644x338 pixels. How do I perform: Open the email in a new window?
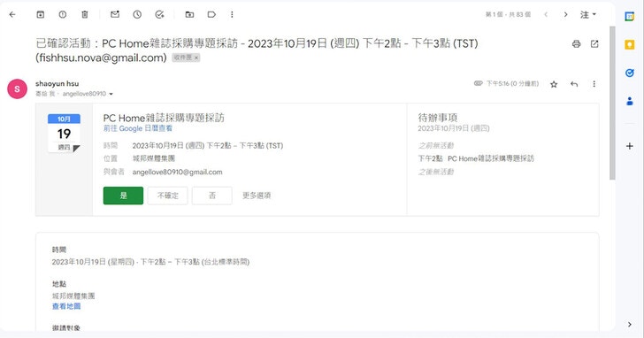(594, 44)
